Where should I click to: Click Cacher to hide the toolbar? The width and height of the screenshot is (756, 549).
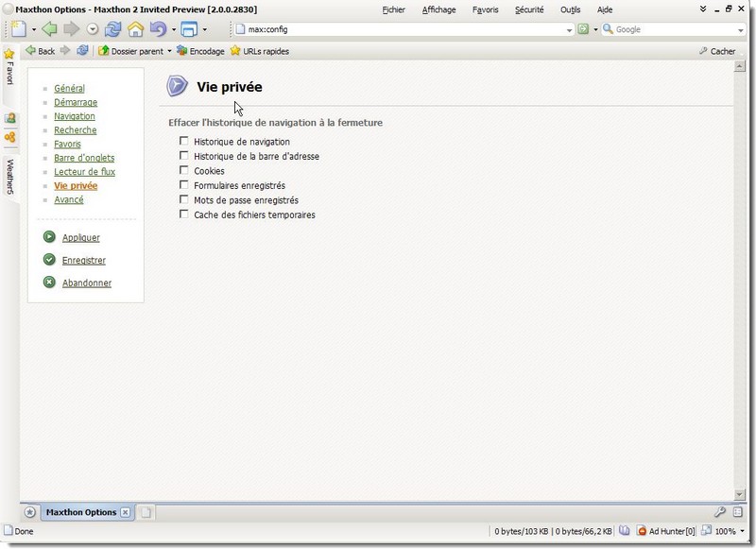click(x=717, y=51)
